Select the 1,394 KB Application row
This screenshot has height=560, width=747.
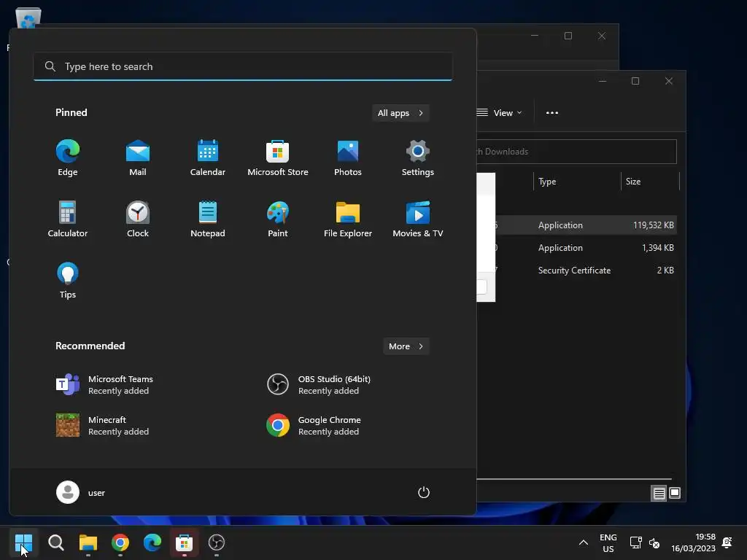point(586,248)
